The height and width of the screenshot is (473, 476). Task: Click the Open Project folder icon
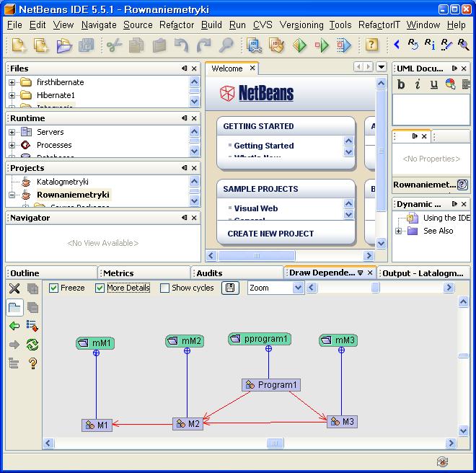63,45
